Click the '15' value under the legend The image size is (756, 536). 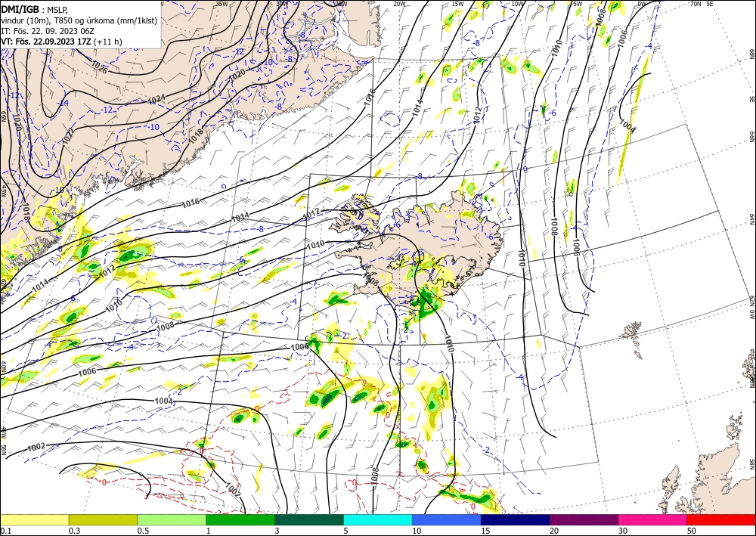485,531
